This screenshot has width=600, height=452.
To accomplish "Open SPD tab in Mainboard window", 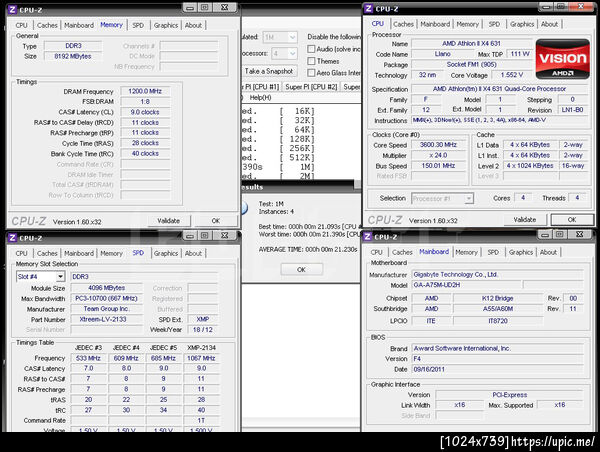I will tap(493, 252).
